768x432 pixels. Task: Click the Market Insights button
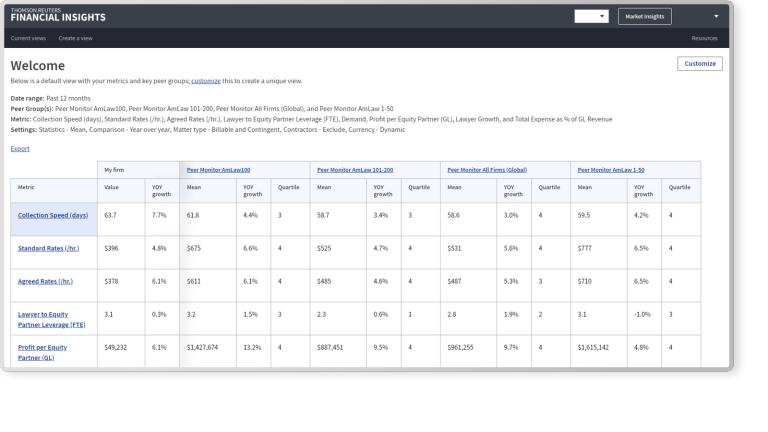[x=644, y=16]
